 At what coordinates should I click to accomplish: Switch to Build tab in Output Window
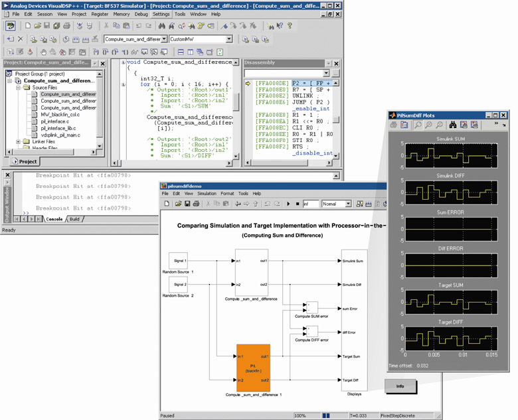point(74,219)
